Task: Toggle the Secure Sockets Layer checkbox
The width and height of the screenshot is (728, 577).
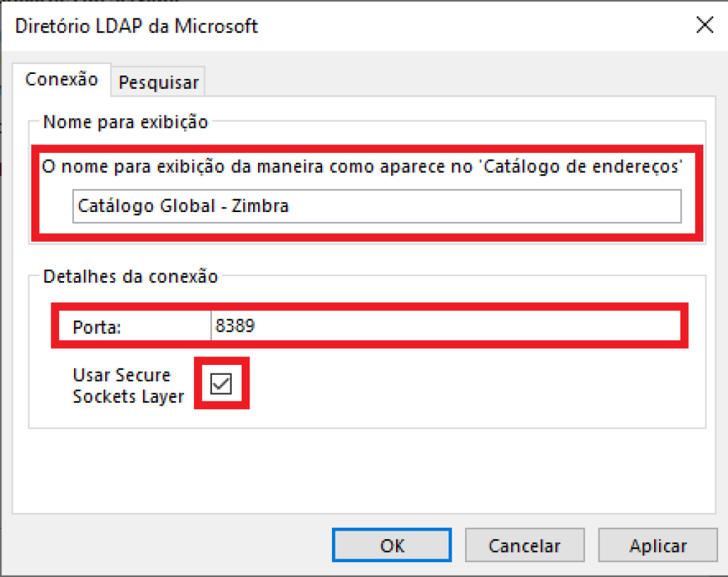Action: pos(221,383)
